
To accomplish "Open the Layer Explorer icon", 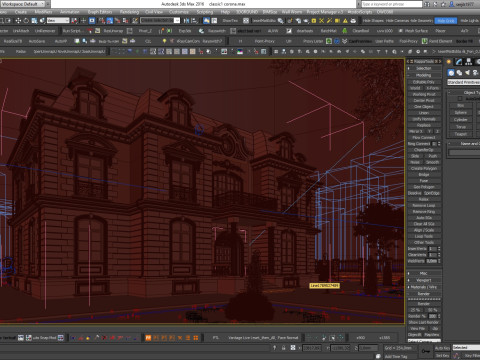I will (x=206, y=21).
